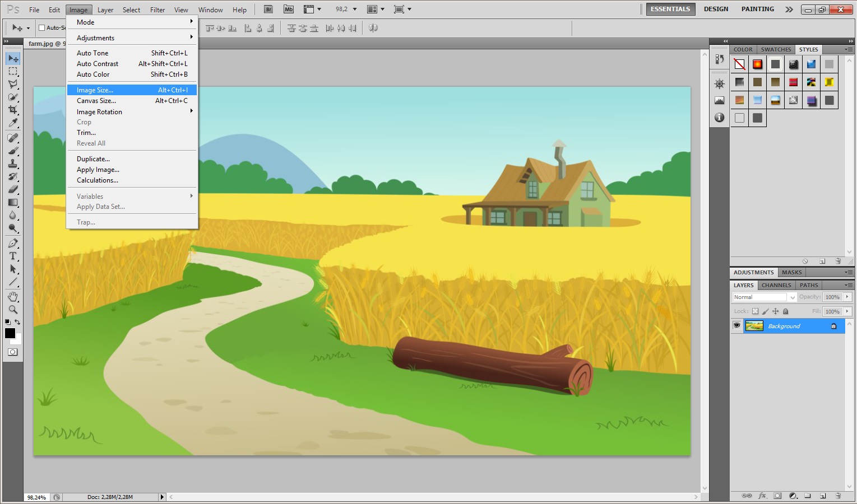Switch to the Swatches tab
This screenshot has width=857, height=504.
pyautogui.click(x=776, y=49)
